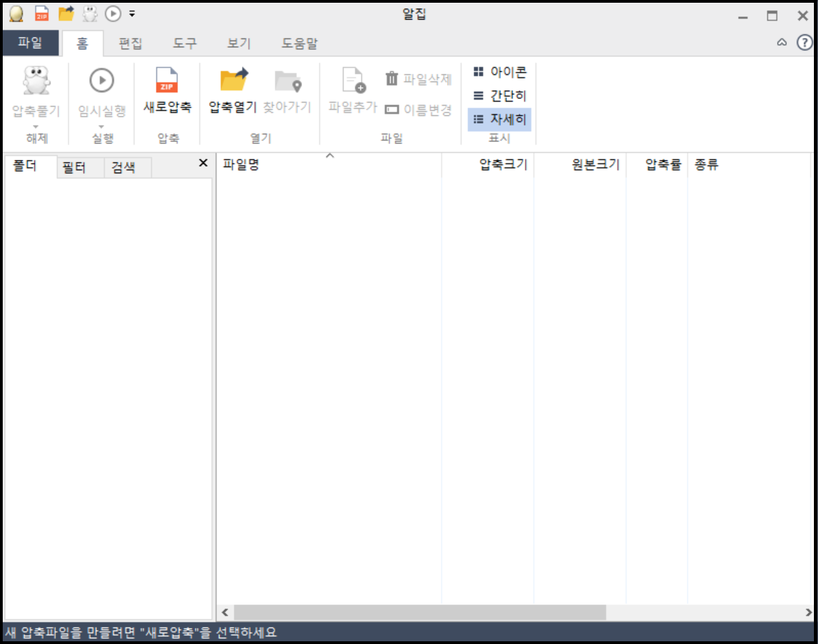The width and height of the screenshot is (818, 644).
Task: Sort by the 파일명 column header
Action: [x=329, y=165]
